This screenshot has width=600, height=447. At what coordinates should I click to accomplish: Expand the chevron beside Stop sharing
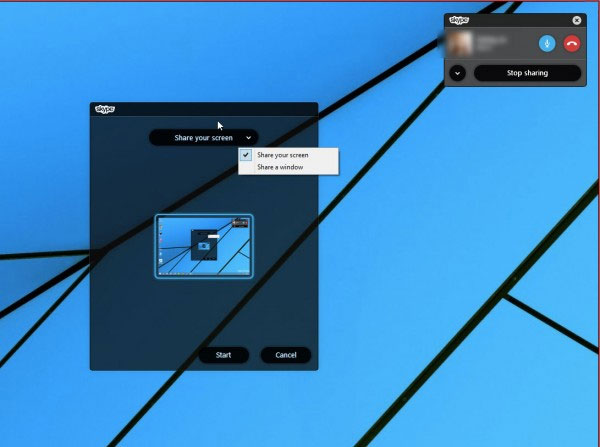[457, 73]
